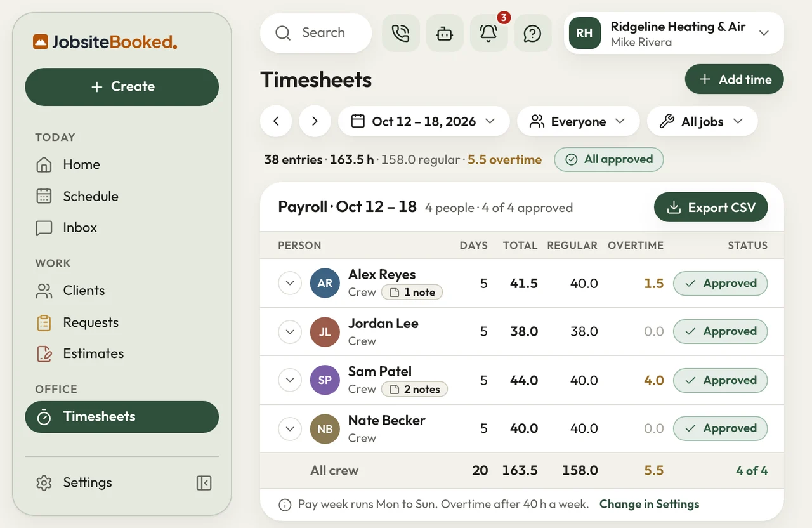Click Approved status for Jordan Lee
This screenshot has height=528, width=812.
[x=720, y=331]
